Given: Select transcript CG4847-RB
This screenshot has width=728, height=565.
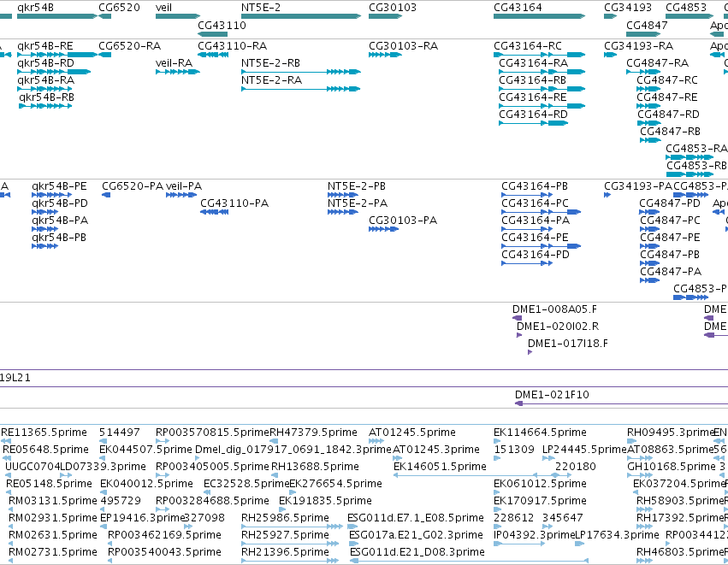Looking at the screenshot, I should [x=650, y=140].
